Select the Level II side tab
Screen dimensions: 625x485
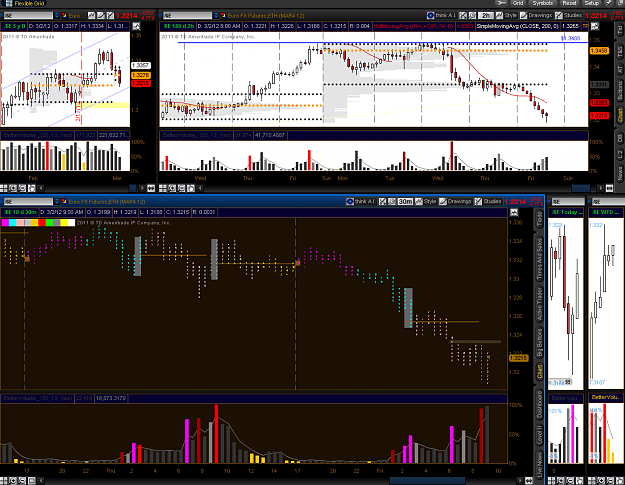539,435
